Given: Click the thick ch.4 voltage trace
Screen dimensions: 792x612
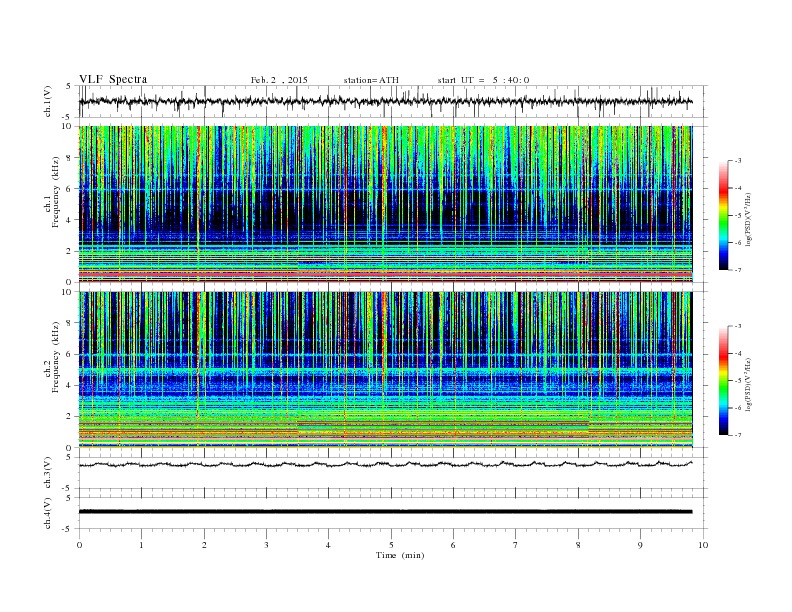Looking at the screenshot, I should [385, 512].
